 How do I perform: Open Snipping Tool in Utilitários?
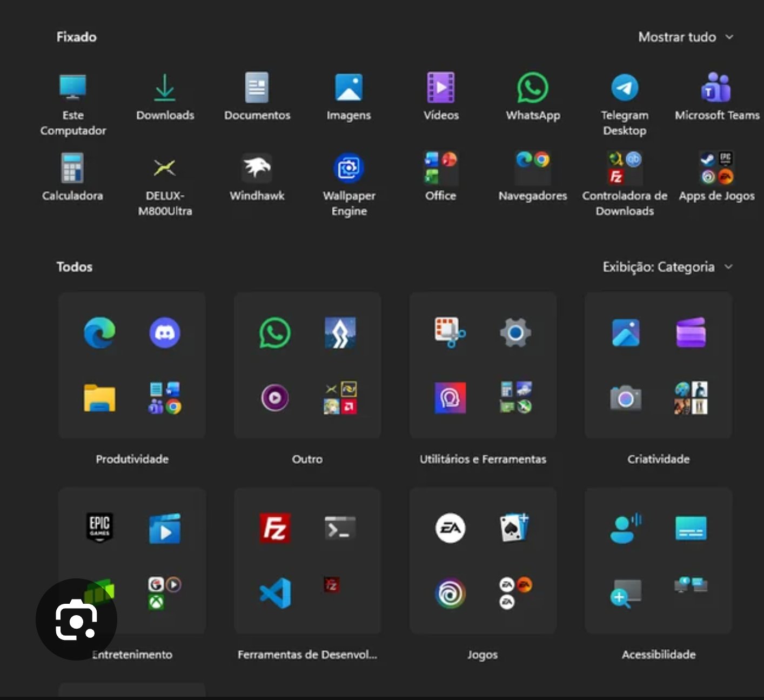tap(450, 332)
